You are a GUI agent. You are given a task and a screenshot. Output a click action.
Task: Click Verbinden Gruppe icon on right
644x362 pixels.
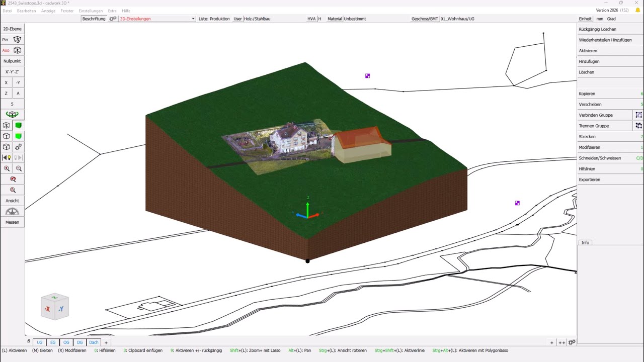point(638,115)
